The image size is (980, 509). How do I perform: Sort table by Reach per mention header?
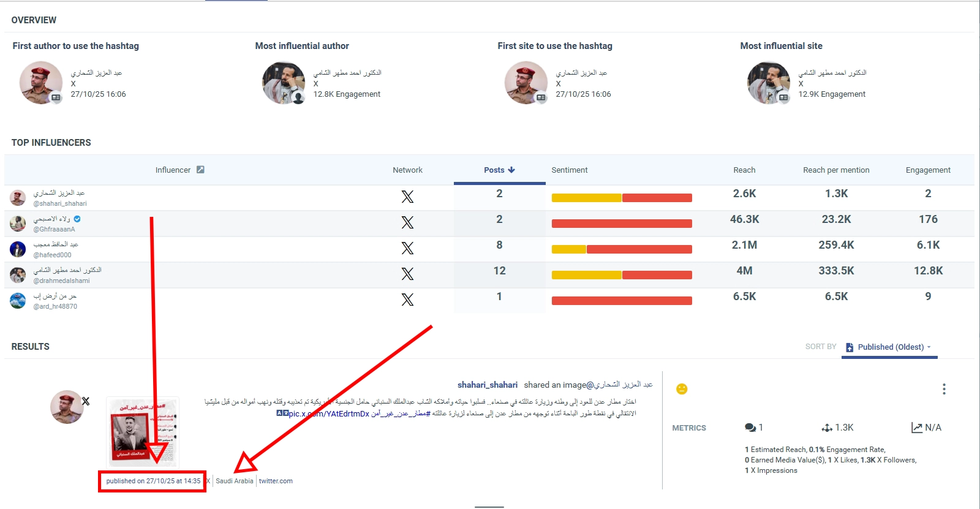[x=836, y=170]
